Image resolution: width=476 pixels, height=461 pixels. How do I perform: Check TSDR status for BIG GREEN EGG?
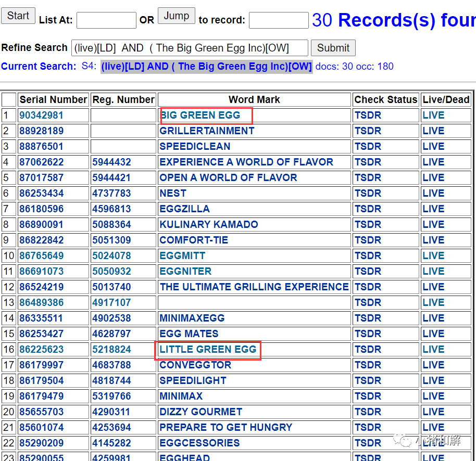click(368, 116)
